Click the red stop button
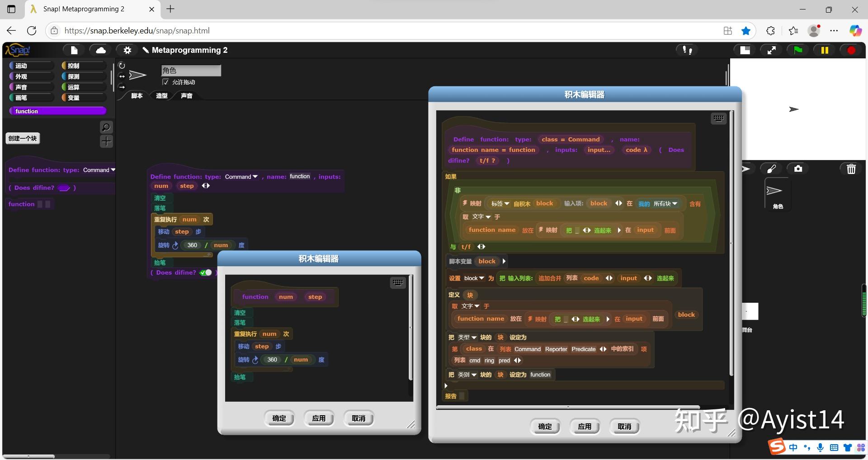This screenshot has width=868, height=460. click(x=852, y=50)
